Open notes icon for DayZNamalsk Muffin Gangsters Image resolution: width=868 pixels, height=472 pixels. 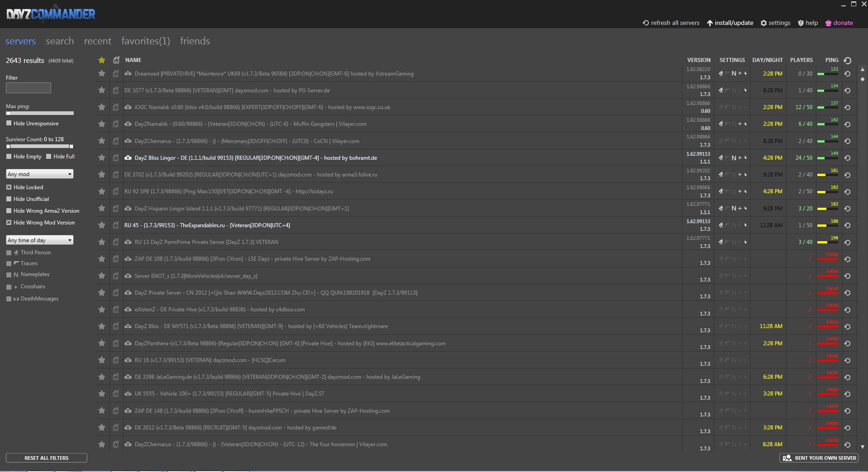pyautogui.click(x=116, y=124)
